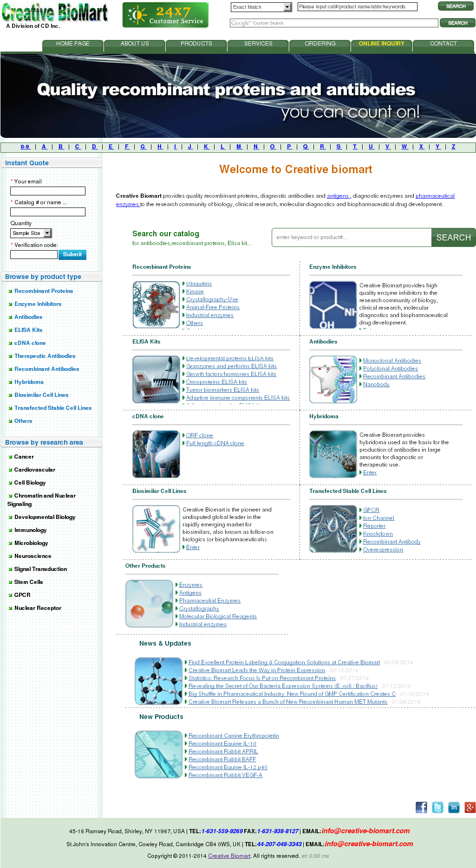Click the enter keyword or product# field

352,237
